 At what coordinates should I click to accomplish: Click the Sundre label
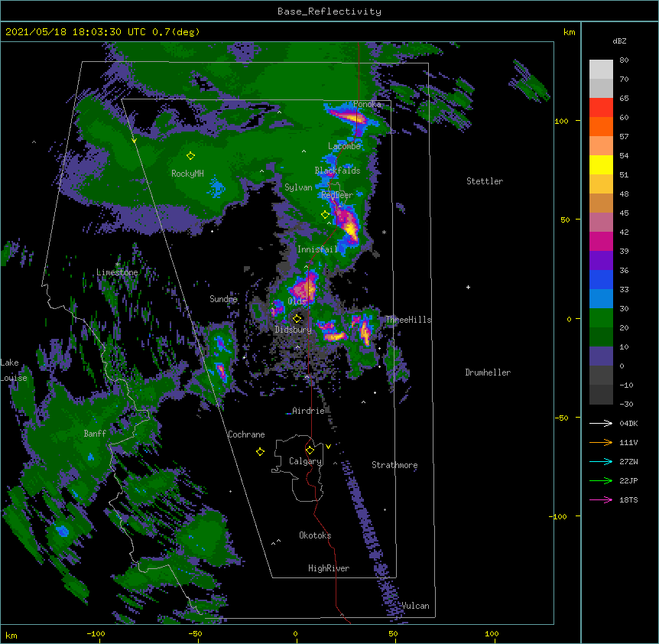[x=223, y=299]
